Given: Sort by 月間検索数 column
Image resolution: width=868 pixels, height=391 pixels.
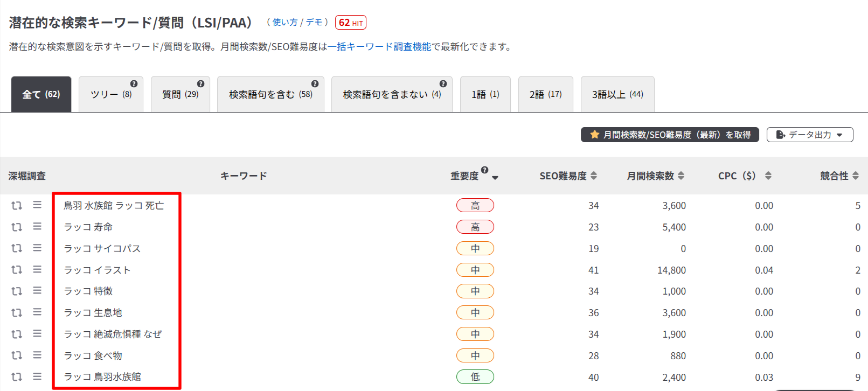Looking at the screenshot, I should click(x=655, y=176).
